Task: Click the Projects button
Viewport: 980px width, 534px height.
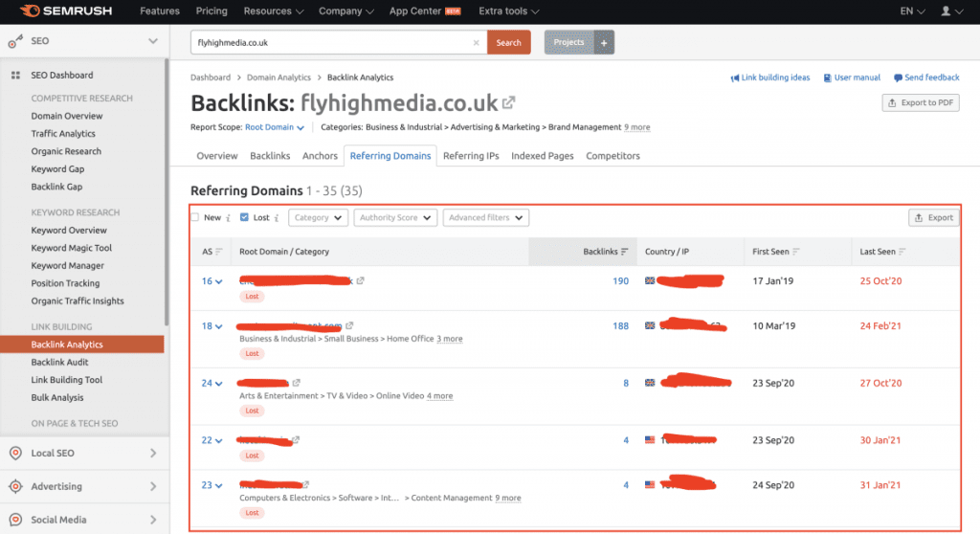Action: (569, 42)
